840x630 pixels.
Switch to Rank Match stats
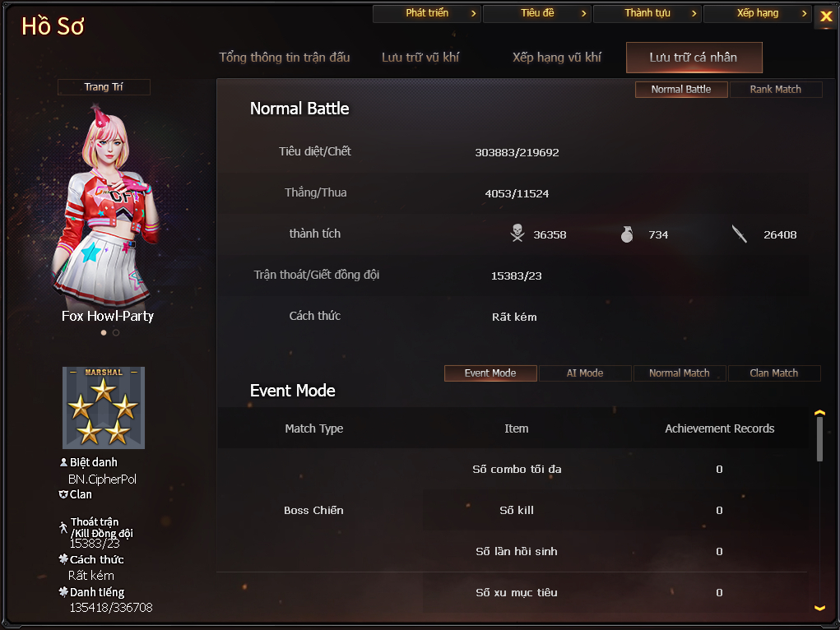[x=775, y=90]
